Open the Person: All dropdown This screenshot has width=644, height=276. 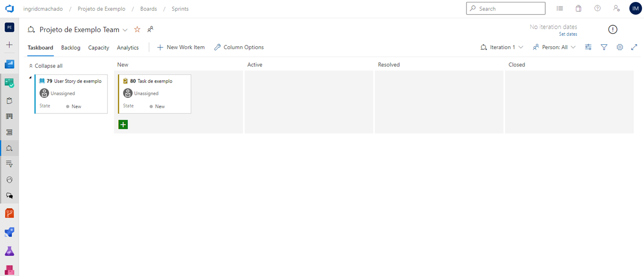coord(555,47)
